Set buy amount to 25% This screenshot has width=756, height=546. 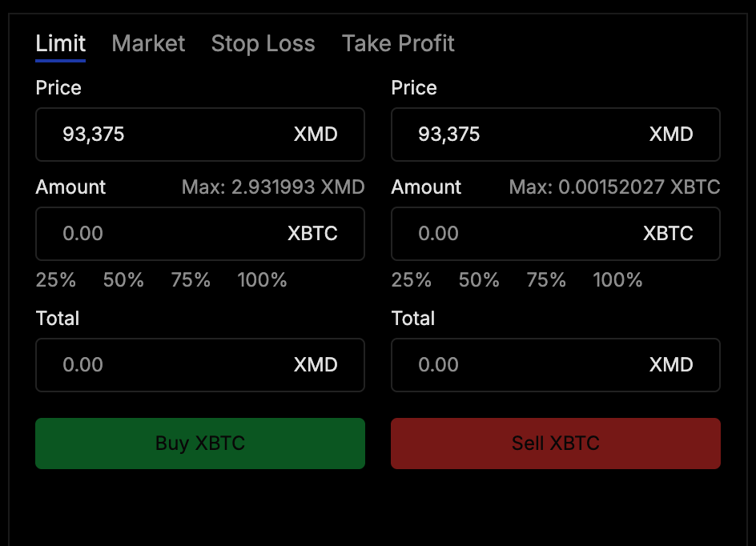tap(56, 280)
